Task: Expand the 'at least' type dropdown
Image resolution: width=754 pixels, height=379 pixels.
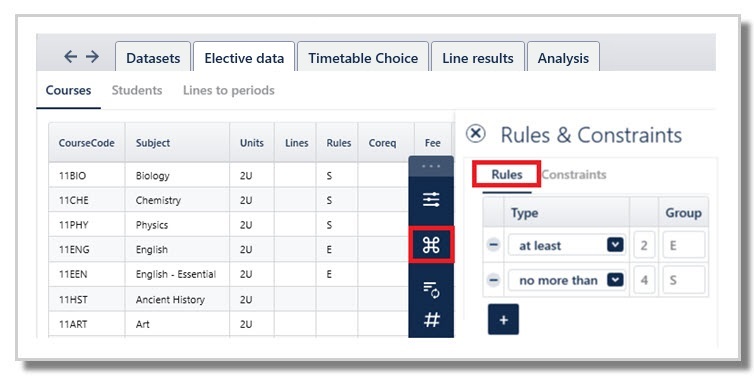Action: (615, 245)
